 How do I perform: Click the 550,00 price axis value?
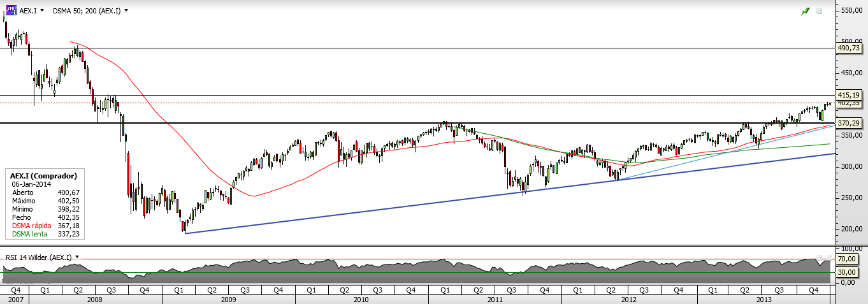point(851,11)
